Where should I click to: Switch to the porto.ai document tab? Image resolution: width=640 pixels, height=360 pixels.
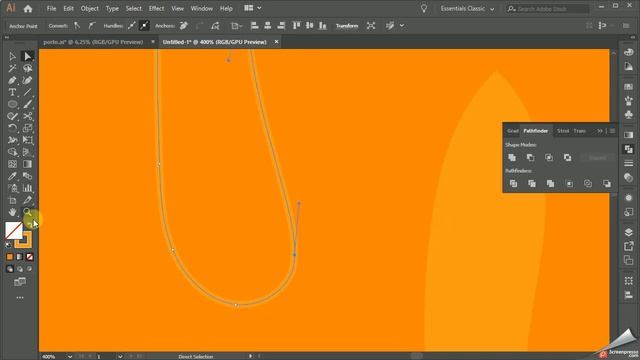pos(93,42)
